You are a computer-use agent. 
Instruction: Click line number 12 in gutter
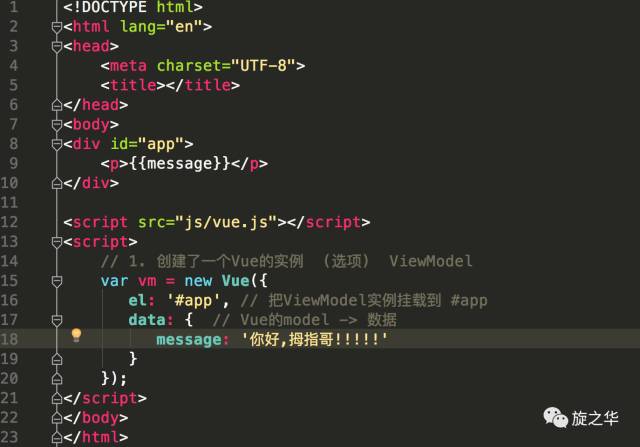coord(9,222)
